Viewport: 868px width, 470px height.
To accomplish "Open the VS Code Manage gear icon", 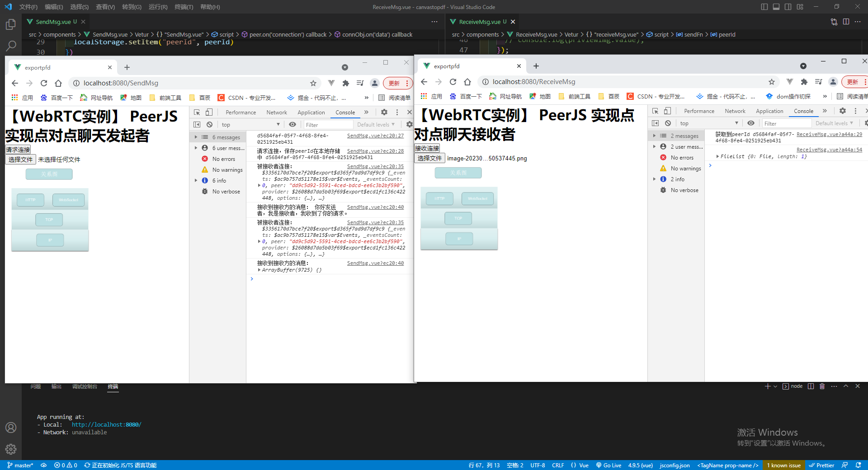I will [x=11, y=449].
